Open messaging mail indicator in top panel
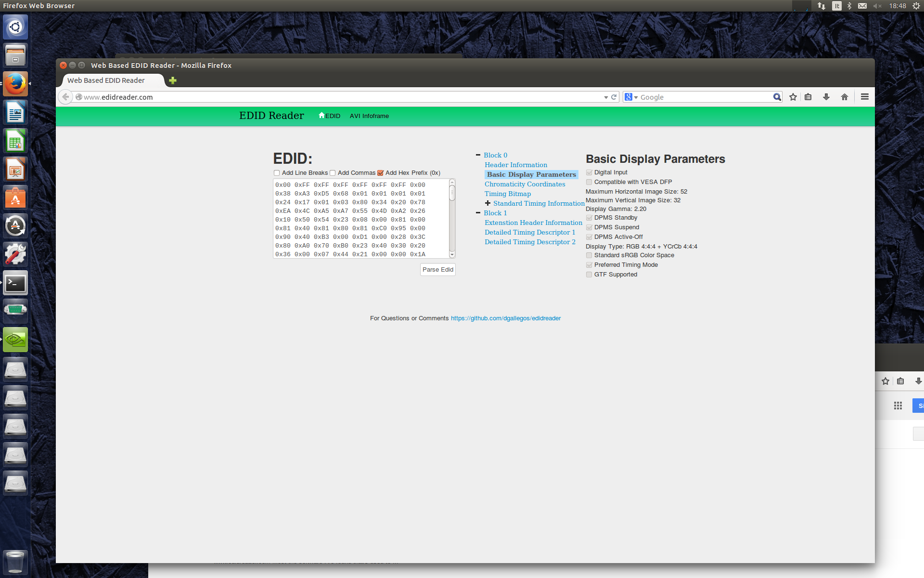This screenshot has width=924, height=578. 862,6
